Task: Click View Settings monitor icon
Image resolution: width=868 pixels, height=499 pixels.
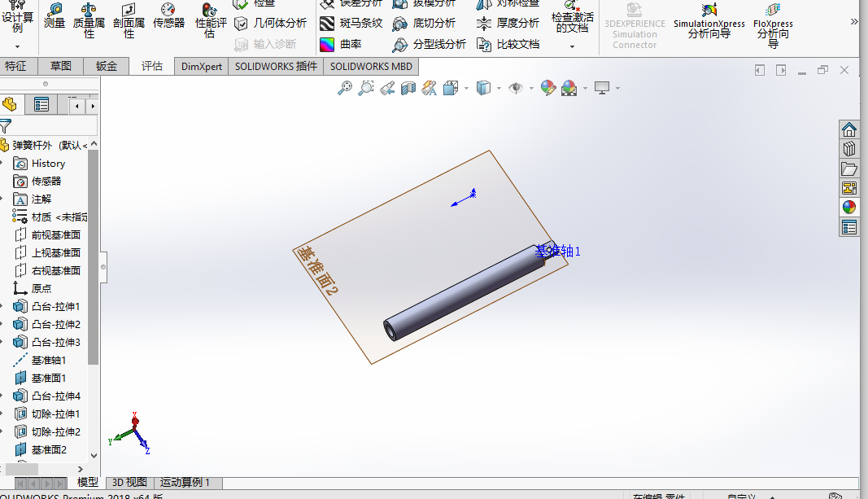Action: point(602,88)
